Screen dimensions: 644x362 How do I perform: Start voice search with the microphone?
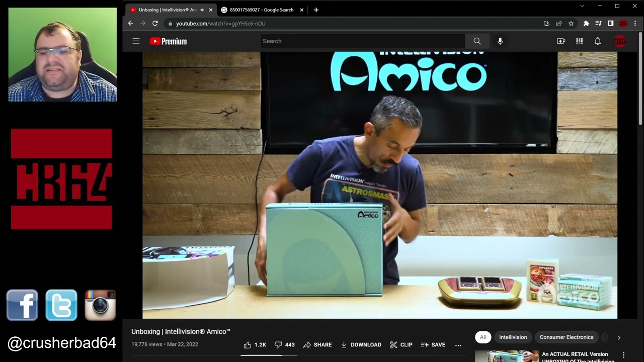click(x=500, y=41)
